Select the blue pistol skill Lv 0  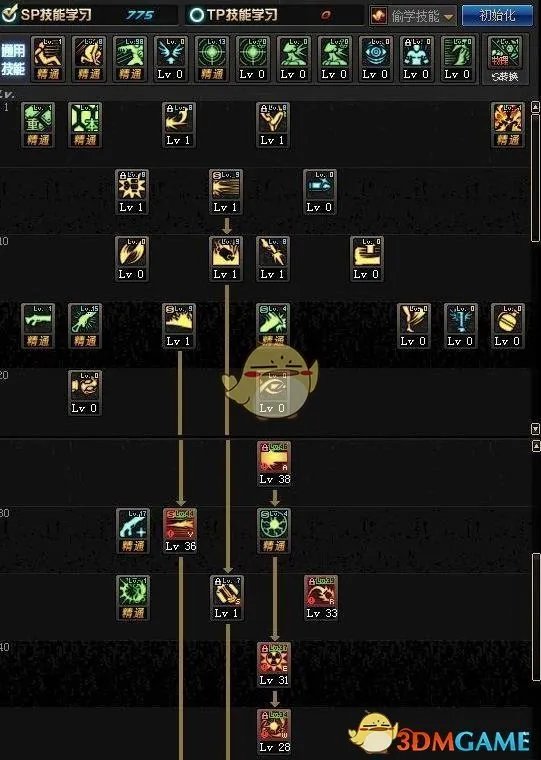(x=320, y=191)
